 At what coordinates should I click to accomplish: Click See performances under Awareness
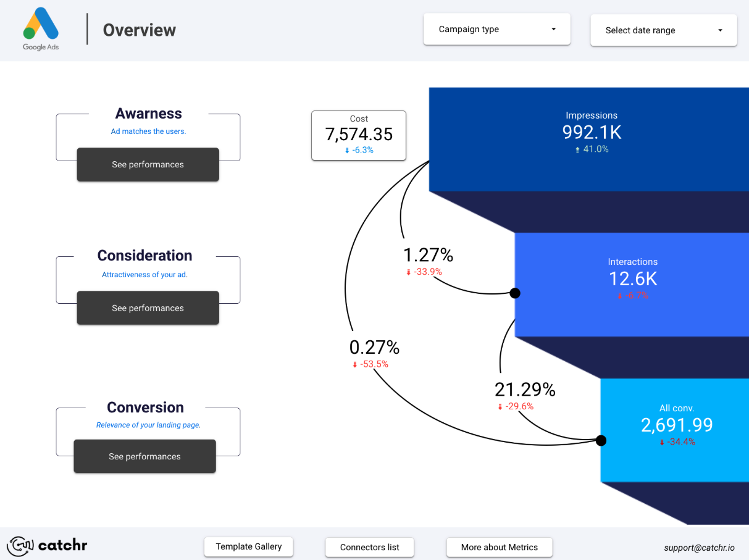pos(148,164)
